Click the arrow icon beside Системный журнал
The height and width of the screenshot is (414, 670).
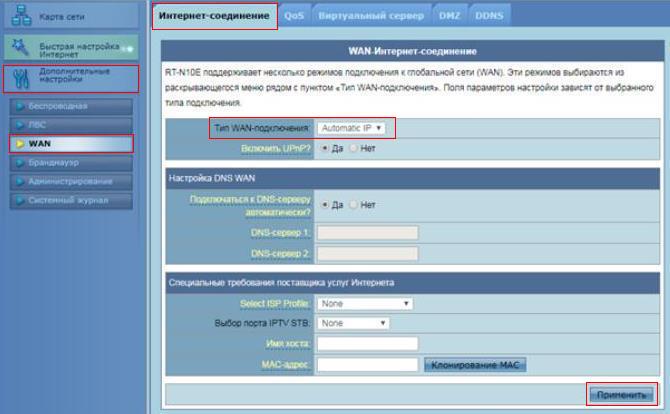click(20, 200)
